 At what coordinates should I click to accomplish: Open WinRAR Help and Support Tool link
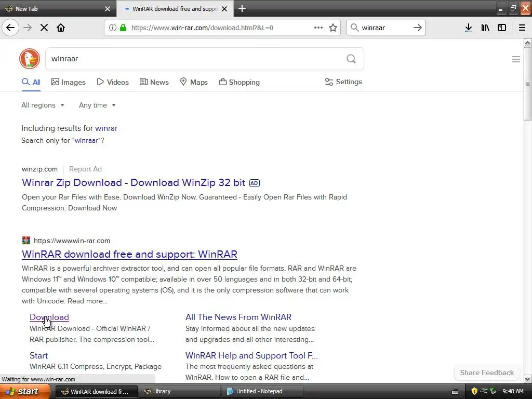point(251,355)
